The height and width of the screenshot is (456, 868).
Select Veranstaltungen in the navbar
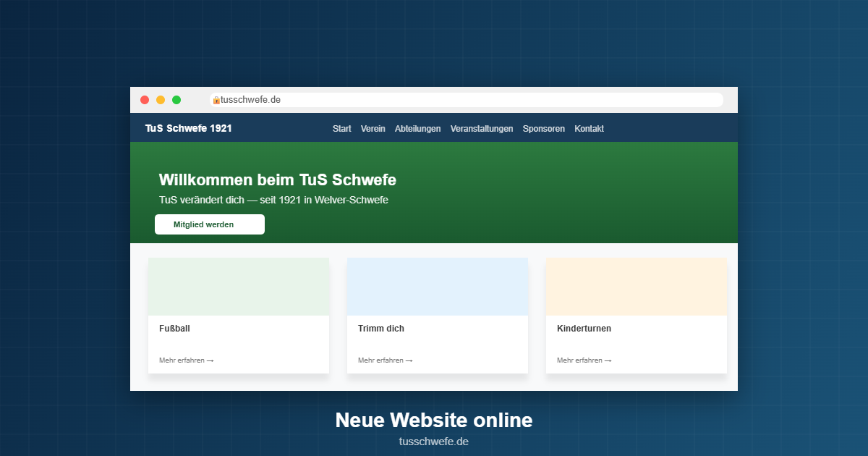coord(482,129)
